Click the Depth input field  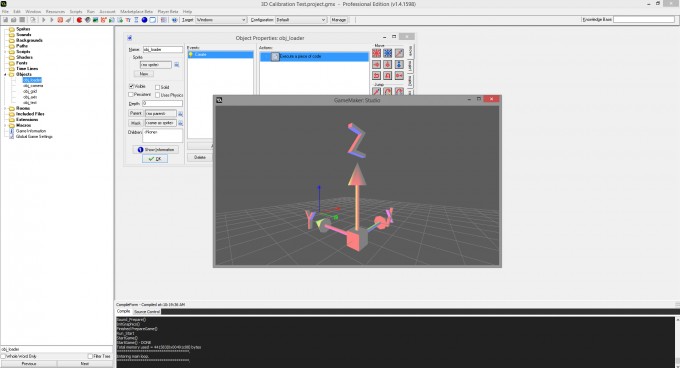[x=163, y=104]
